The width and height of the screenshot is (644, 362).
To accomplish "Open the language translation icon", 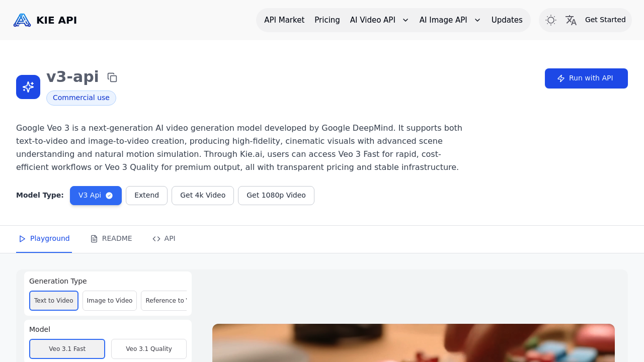I will pos(571,20).
